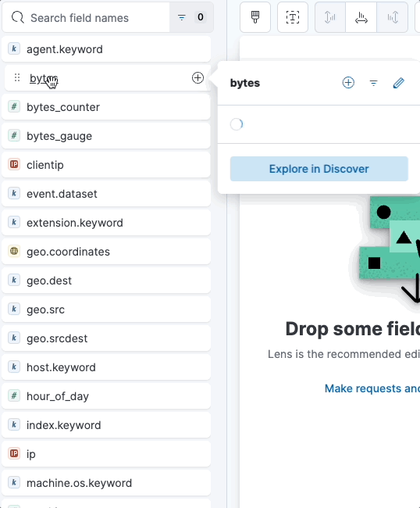Viewport: 420px width, 508px height.
Task: Select geo.src field
Action: (x=106, y=309)
